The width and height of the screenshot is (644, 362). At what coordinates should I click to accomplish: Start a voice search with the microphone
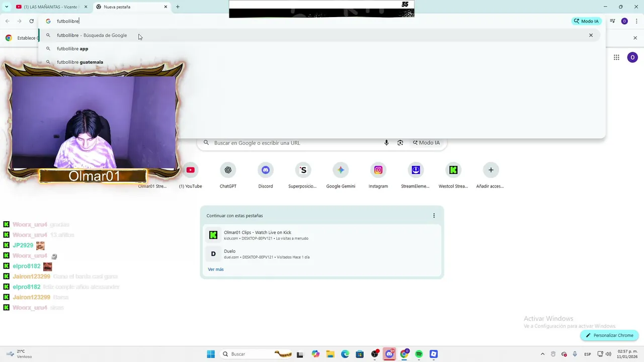point(386,143)
